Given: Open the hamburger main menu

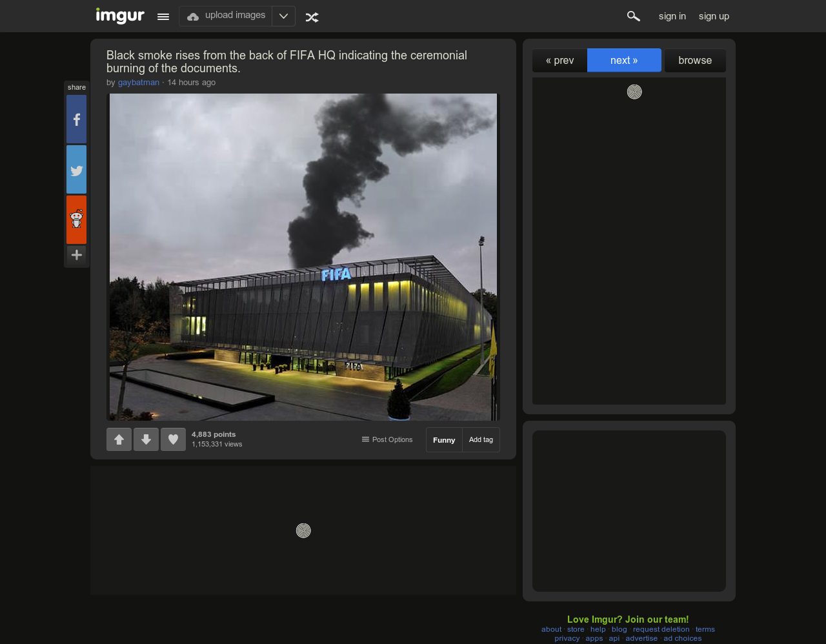Looking at the screenshot, I should (x=163, y=17).
